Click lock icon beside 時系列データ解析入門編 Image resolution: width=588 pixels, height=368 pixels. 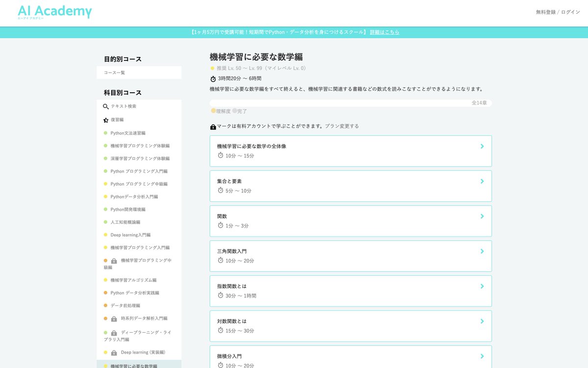click(x=114, y=319)
